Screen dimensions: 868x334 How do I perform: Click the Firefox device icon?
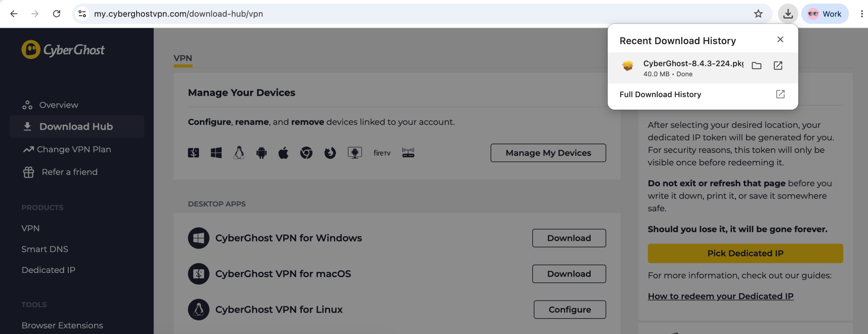[x=330, y=153]
